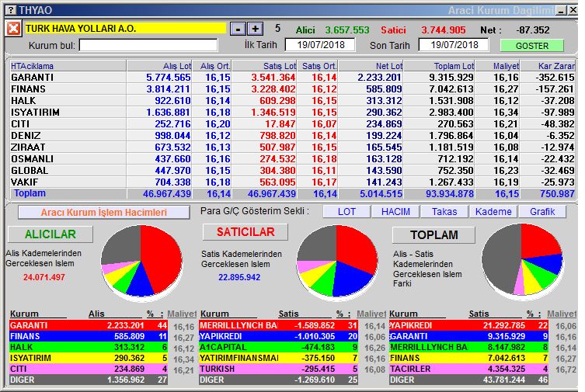Click the Kurum bul search field
Screen dimensions: 585x392
(148, 46)
